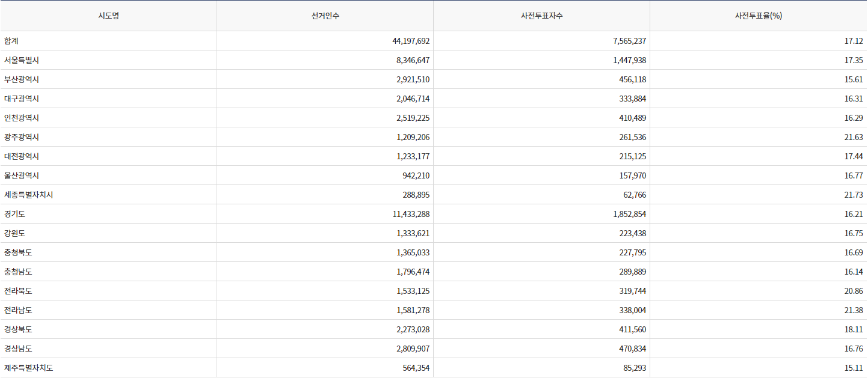Select 인천광역시 early voter count 410,489
868x378 pixels.
(x=630, y=118)
